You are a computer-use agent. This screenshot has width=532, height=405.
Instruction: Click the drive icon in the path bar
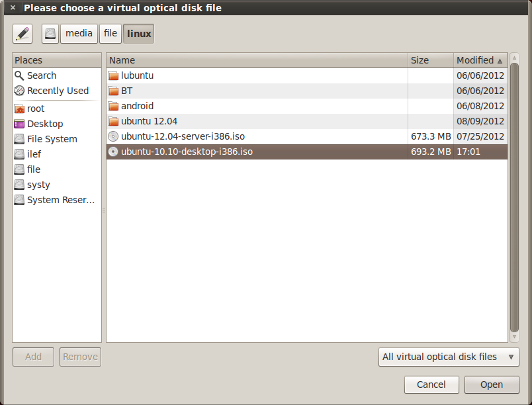point(50,33)
